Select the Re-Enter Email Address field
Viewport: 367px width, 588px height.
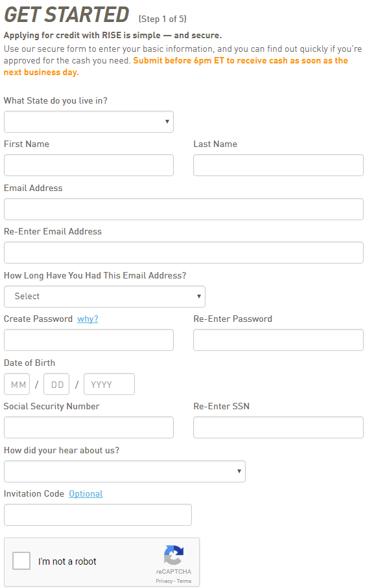point(184,253)
